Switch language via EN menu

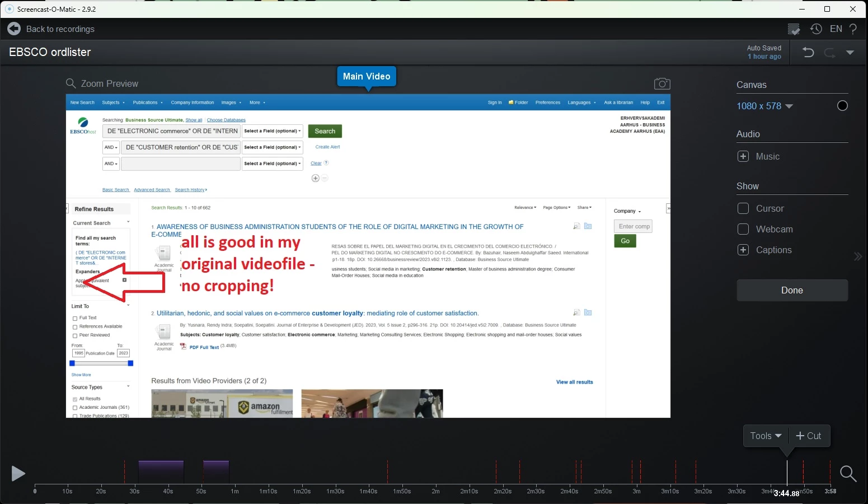tap(836, 29)
